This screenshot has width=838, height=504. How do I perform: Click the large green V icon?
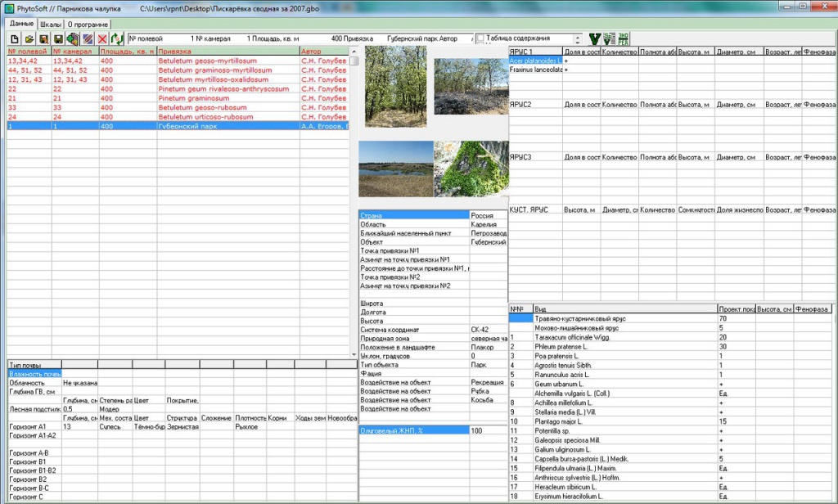[594, 39]
